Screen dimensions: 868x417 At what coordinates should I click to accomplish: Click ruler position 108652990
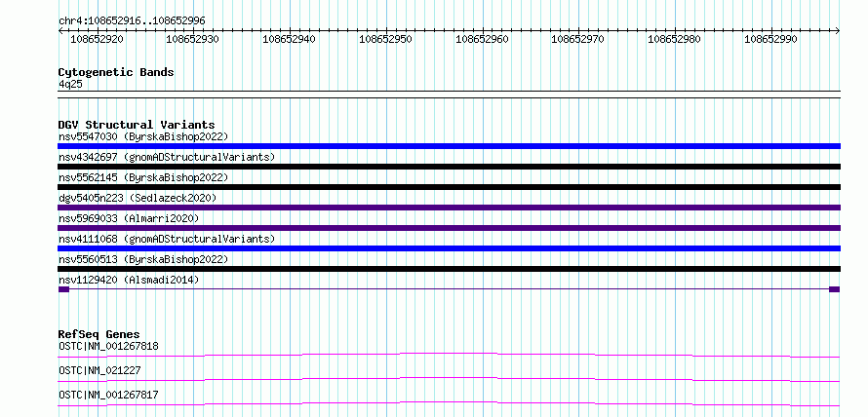click(x=770, y=39)
